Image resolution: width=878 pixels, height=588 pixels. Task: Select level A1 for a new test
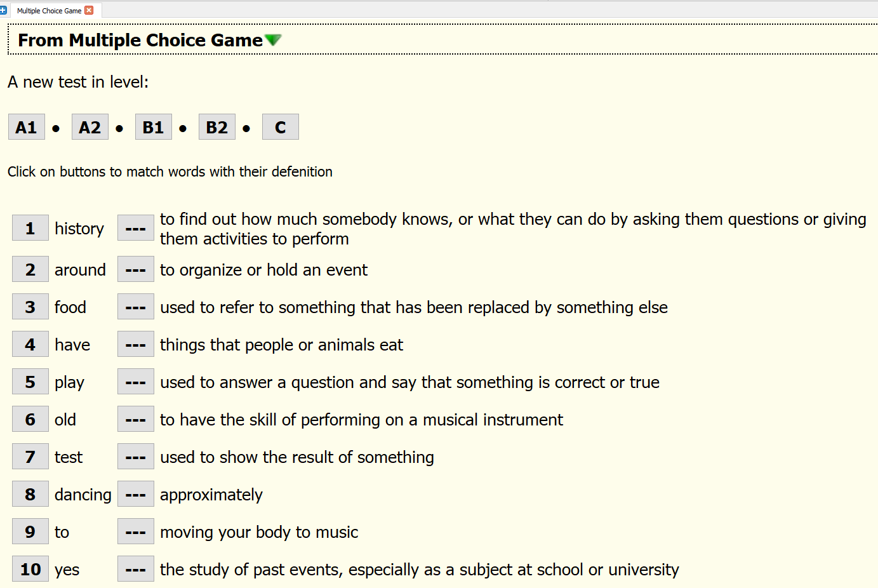click(26, 126)
